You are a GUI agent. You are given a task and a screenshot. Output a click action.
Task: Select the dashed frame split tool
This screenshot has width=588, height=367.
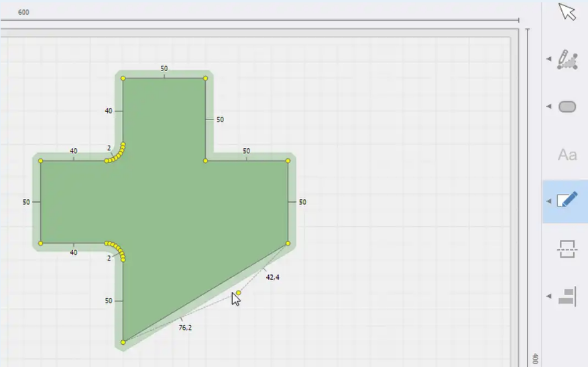coord(567,249)
